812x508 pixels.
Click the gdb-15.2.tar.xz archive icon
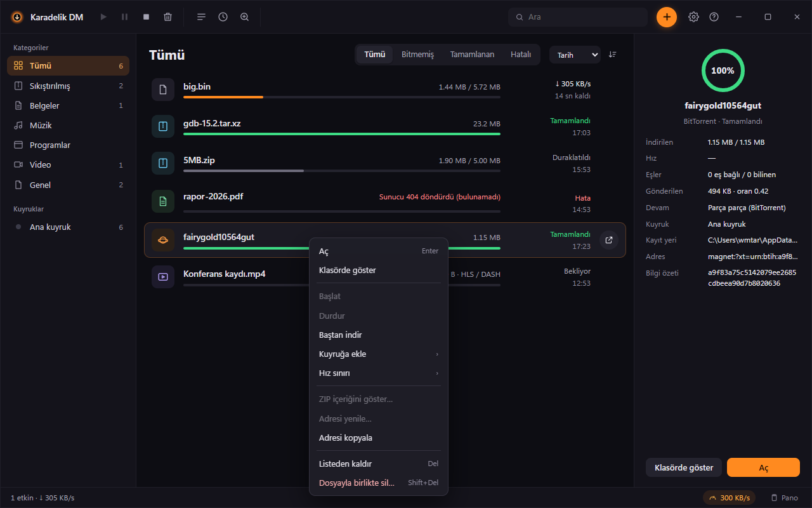(163, 126)
